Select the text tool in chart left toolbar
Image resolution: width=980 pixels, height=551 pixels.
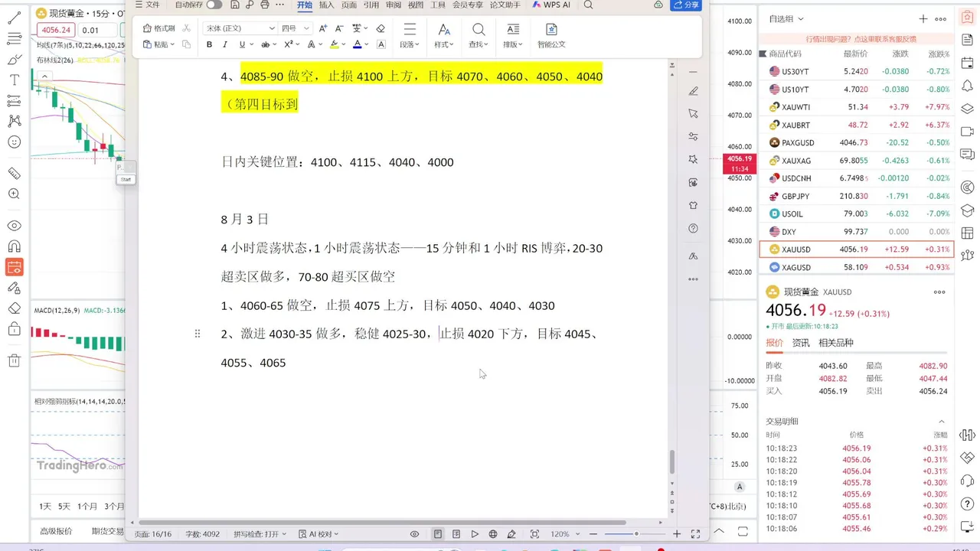pos(14,80)
